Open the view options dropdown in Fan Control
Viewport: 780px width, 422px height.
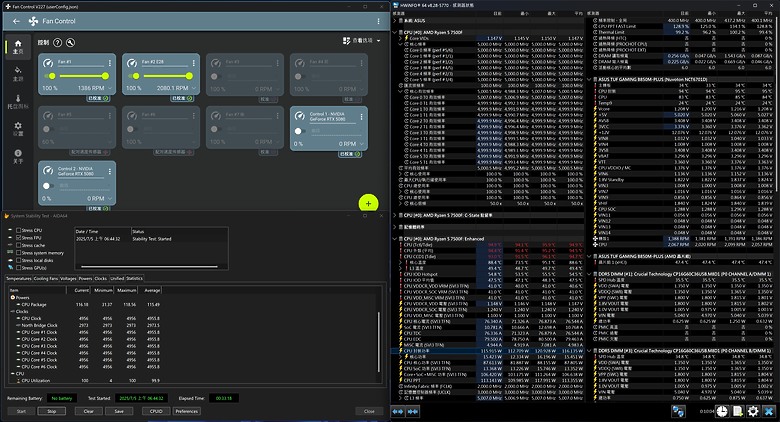click(362, 40)
